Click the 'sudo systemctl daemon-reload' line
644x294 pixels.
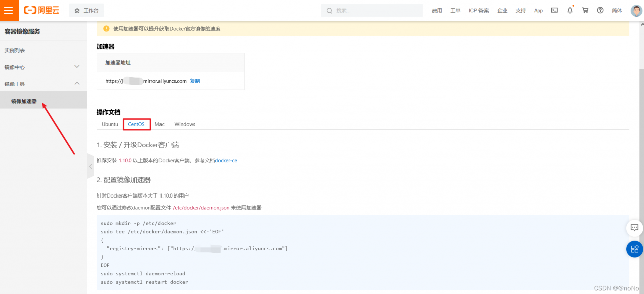point(143,274)
